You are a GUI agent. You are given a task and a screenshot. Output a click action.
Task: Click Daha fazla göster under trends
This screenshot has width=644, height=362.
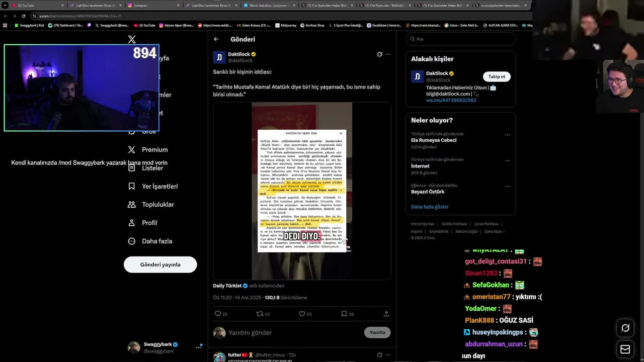click(x=430, y=207)
